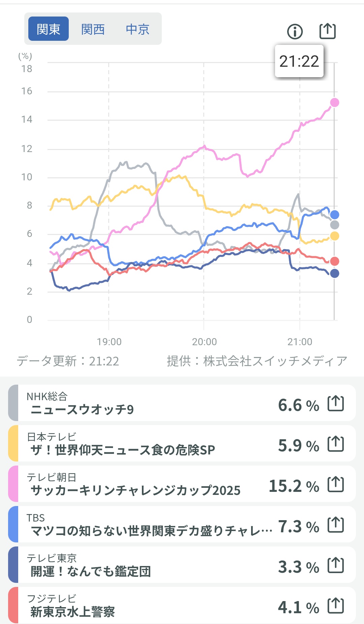Tap the chart share icon at top
Image resolution: width=364 pixels, height=624 pixels.
pyautogui.click(x=328, y=31)
